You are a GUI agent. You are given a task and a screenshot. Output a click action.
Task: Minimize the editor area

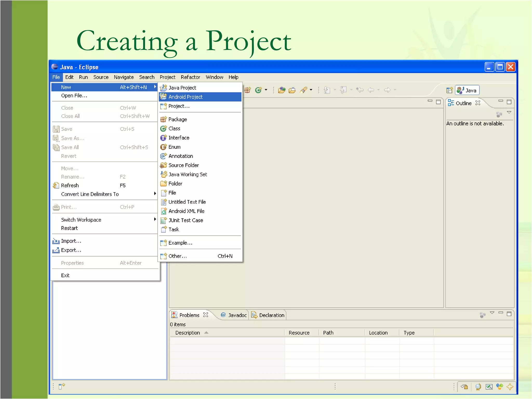pyautogui.click(x=430, y=101)
